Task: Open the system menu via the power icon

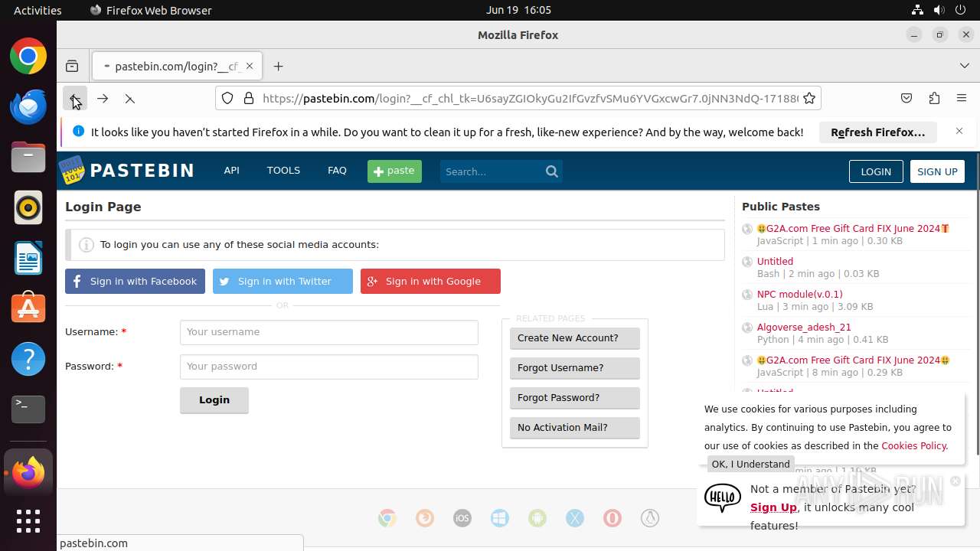Action: [960, 10]
